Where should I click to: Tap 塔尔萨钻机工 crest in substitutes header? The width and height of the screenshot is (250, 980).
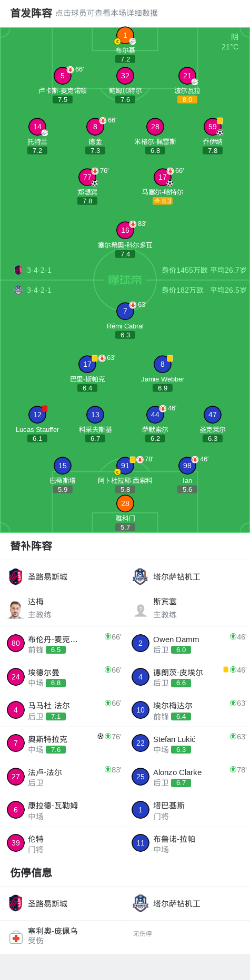click(x=140, y=576)
